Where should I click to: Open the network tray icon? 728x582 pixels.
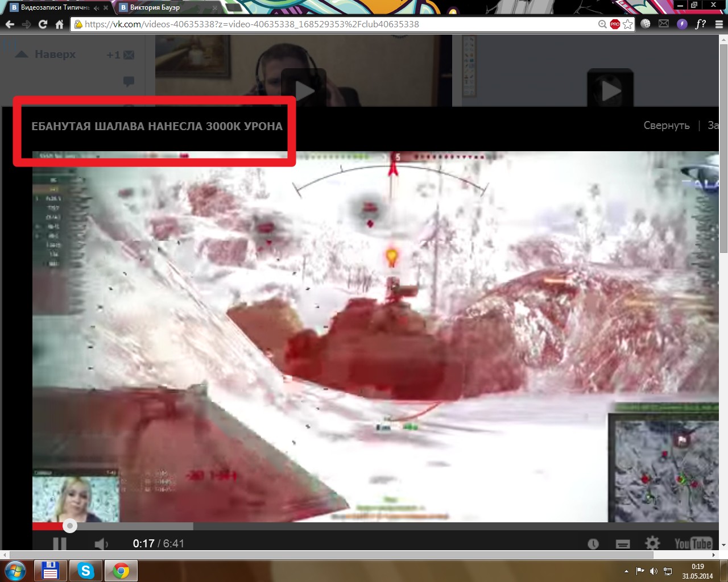[668, 571]
